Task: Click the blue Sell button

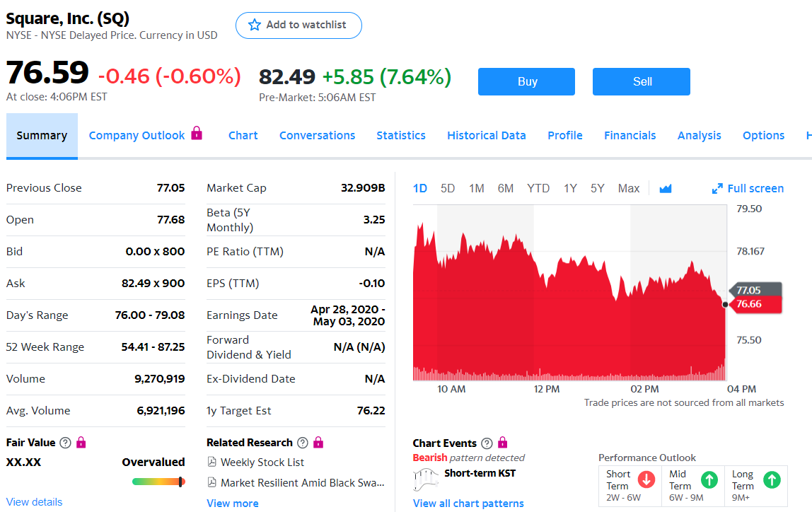Action: (642, 82)
